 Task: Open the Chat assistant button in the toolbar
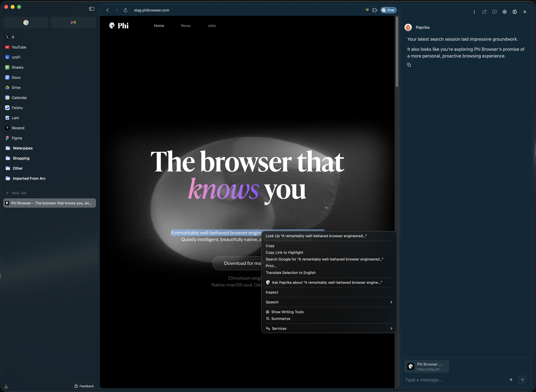[x=388, y=10]
